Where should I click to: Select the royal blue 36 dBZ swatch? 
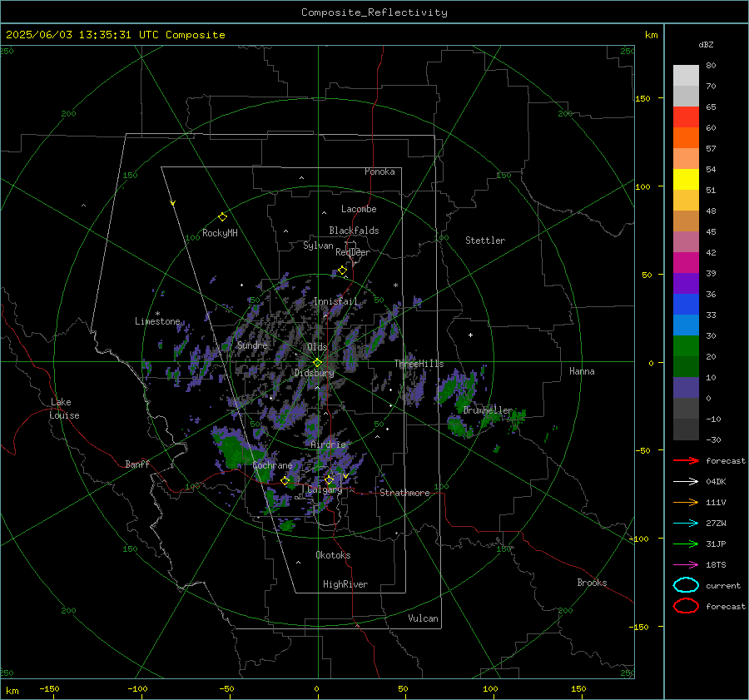[x=686, y=304]
